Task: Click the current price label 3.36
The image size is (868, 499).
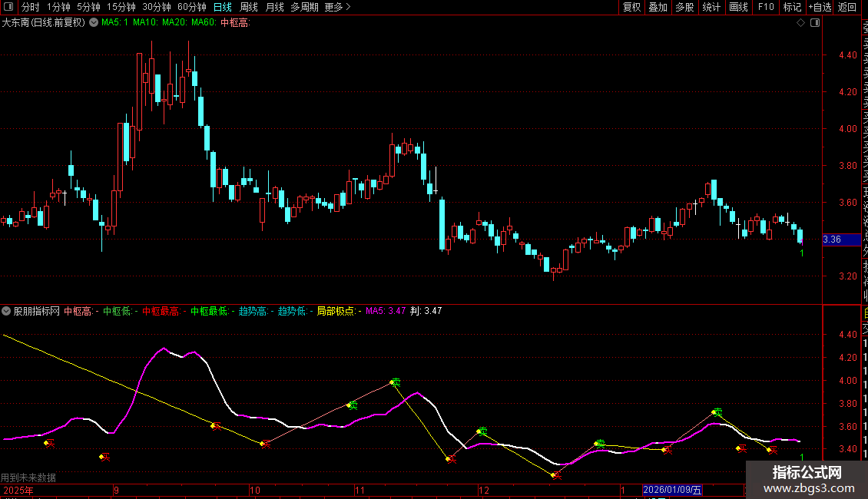Action: point(841,240)
